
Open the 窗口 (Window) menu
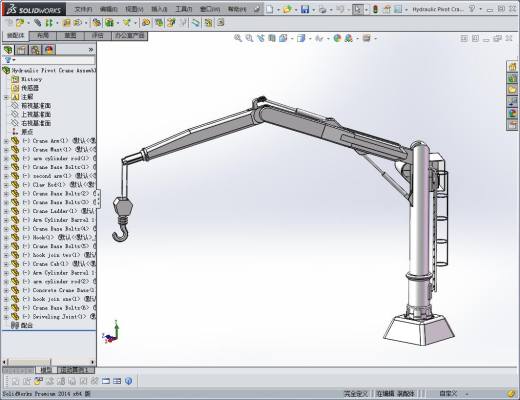(x=210, y=9)
